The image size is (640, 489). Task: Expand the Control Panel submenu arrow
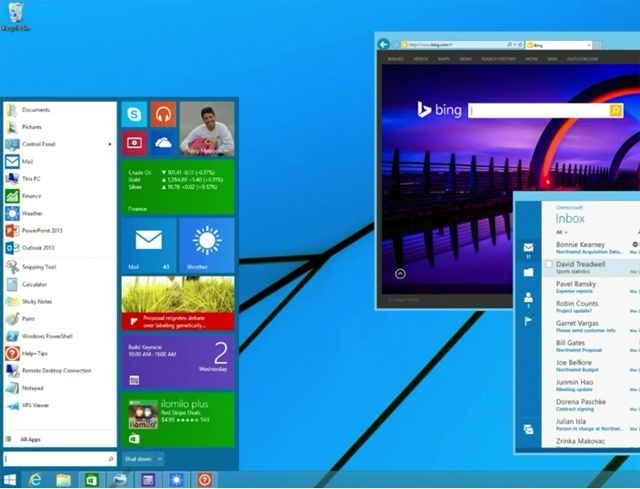110,144
